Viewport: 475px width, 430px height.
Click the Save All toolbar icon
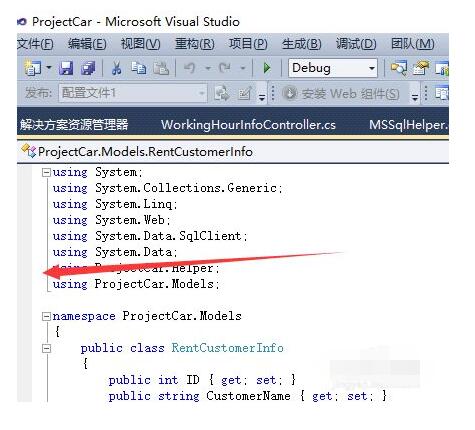point(88,68)
